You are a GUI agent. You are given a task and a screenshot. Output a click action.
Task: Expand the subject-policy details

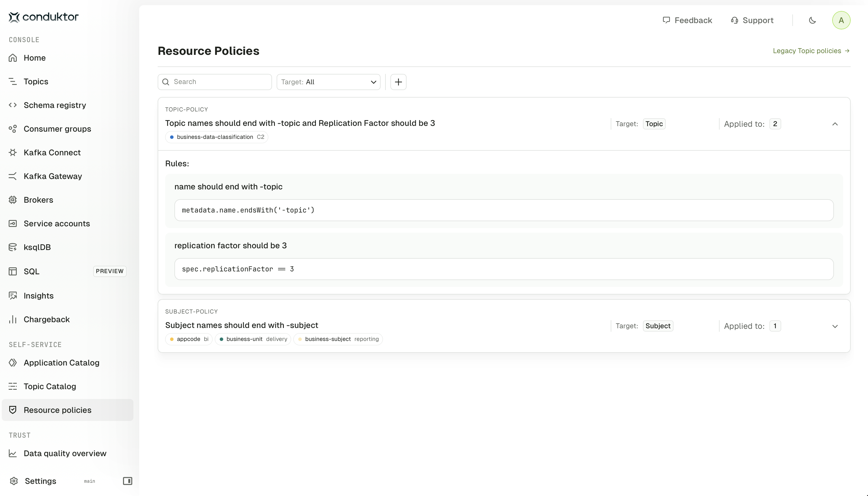(835, 326)
